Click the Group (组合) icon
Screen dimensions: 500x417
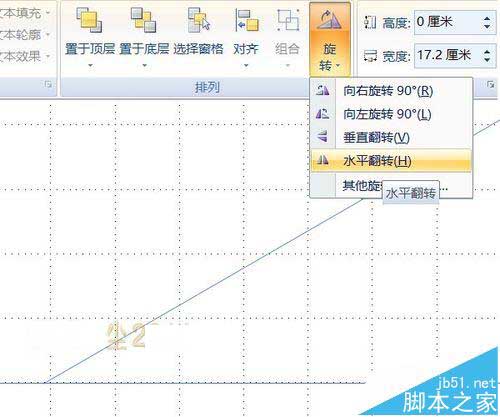288,20
